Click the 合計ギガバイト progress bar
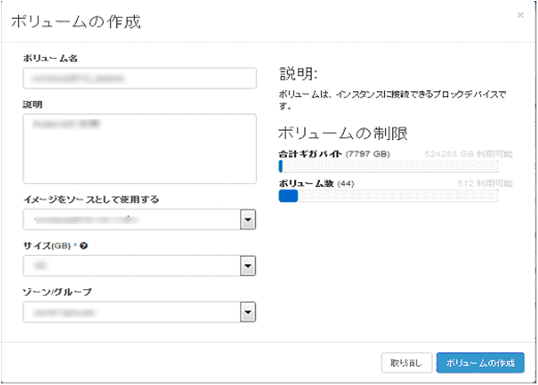 (x=388, y=166)
